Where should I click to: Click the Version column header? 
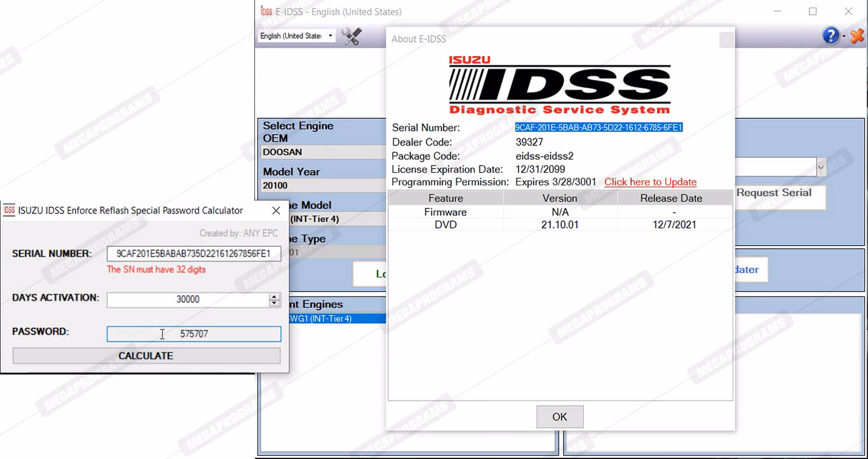tap(560, 198)
